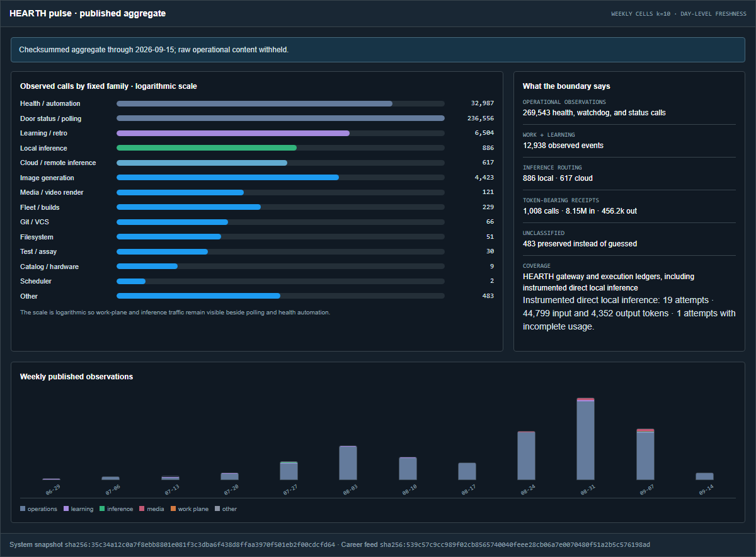
Task: Click the 'Catalog / hardware' row label
Action: 49,267
